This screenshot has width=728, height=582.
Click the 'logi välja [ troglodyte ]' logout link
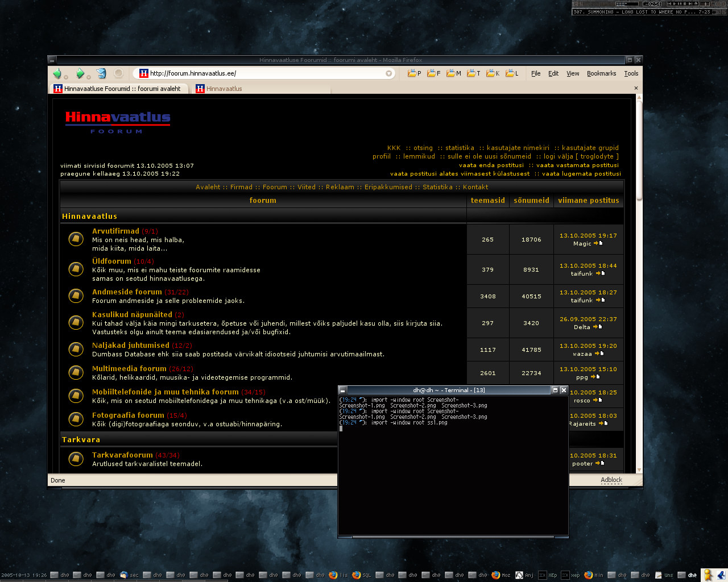[x=581, y=156]
